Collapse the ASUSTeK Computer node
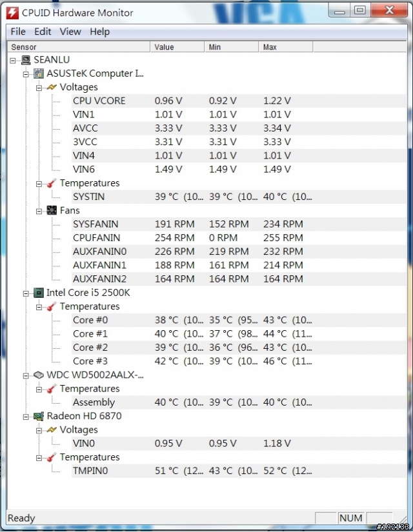 [x=26, y=74]
